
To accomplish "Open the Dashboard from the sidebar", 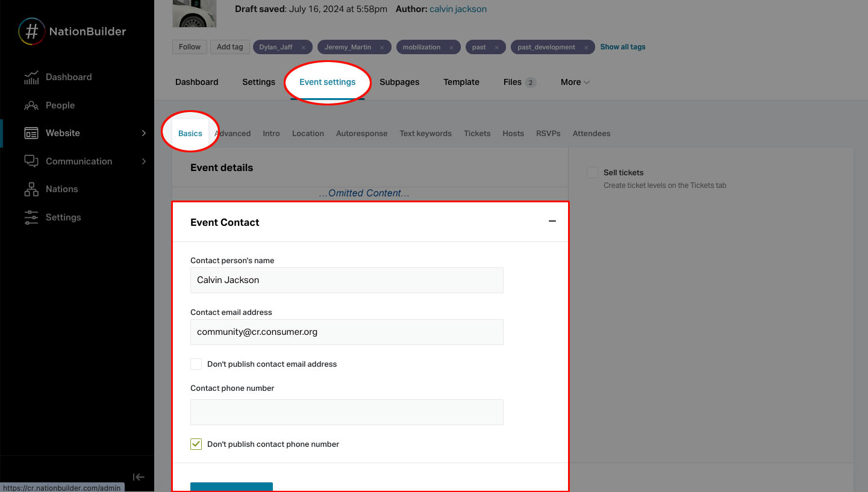I will pyautogui.click(x=68, y=76).
